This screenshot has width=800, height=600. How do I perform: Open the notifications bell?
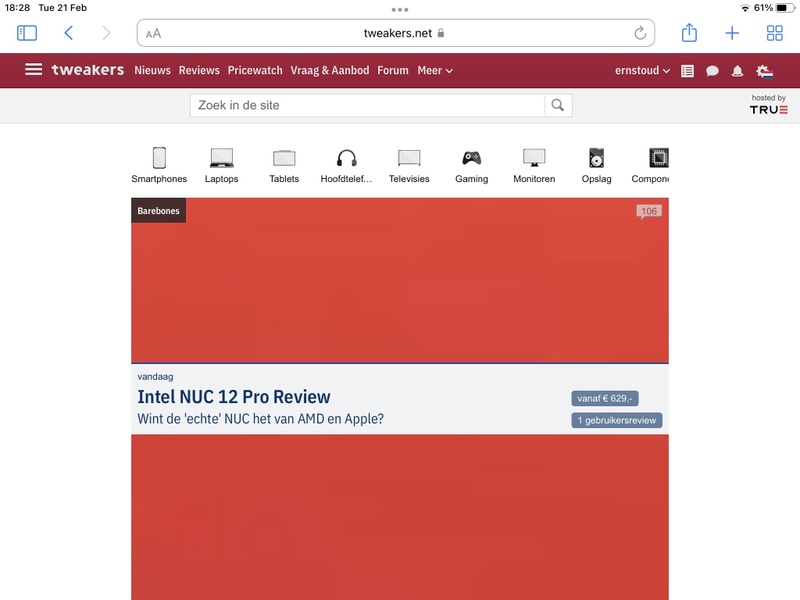coord(737,71)
